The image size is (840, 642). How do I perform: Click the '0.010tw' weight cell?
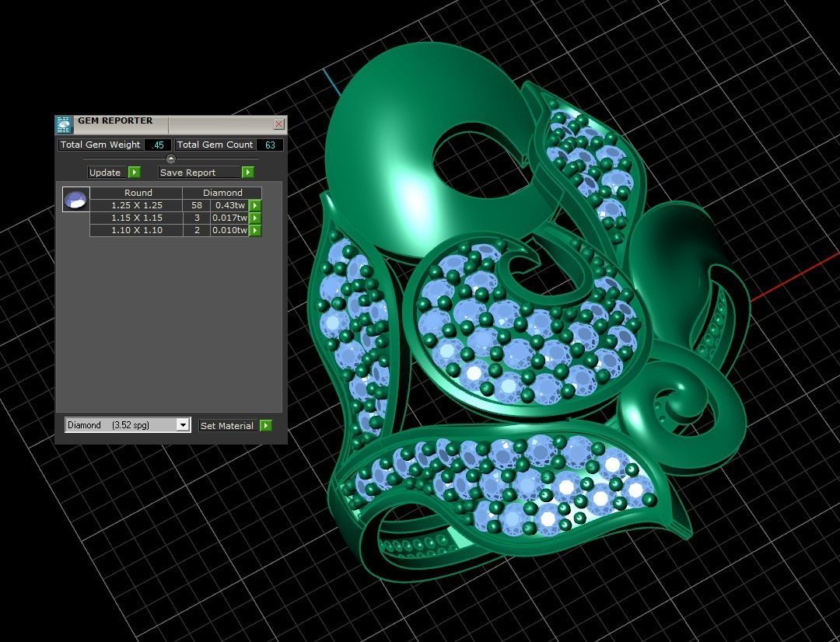pos(229,230)
